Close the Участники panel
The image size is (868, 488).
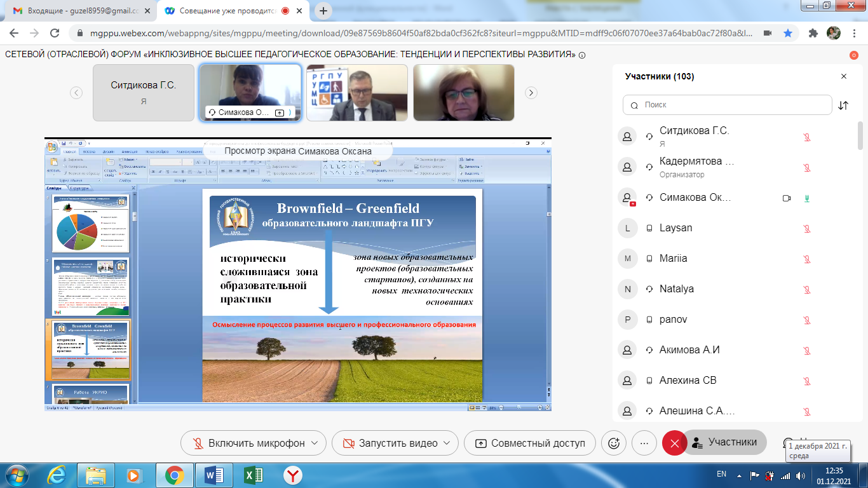(844, 76)
